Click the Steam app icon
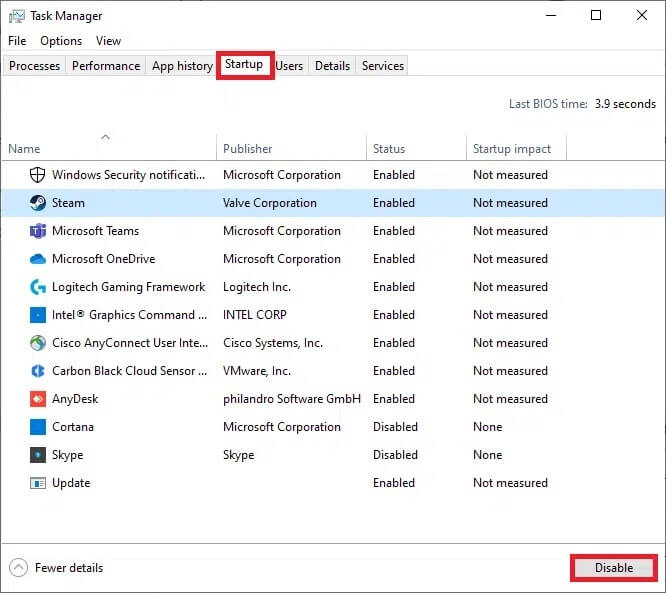 pyautogui.click(x=38, y=203)
